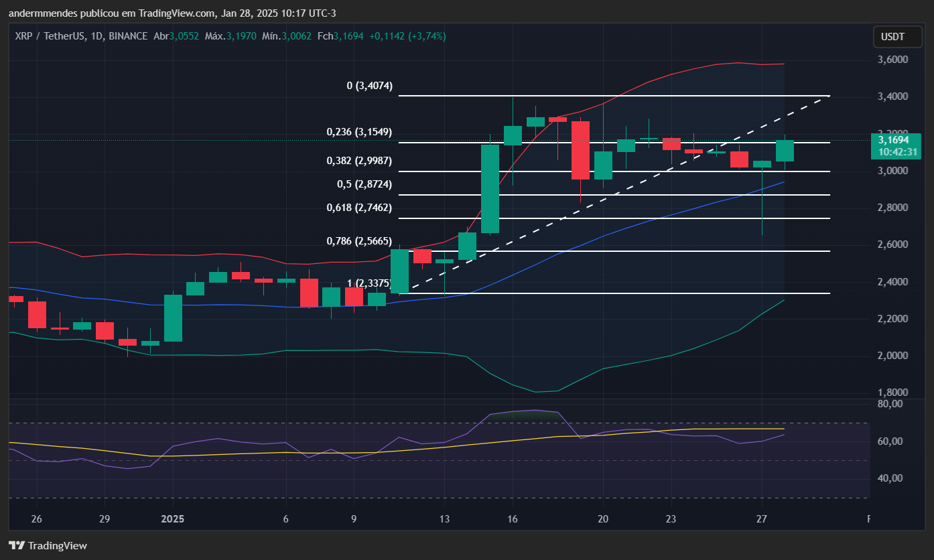Click the TradingView logo at bottom
This screenshot has width=934, height=560.
coord(48,545)
